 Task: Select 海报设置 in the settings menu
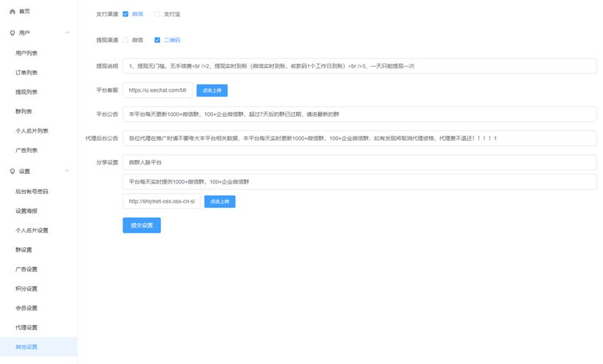26,211
